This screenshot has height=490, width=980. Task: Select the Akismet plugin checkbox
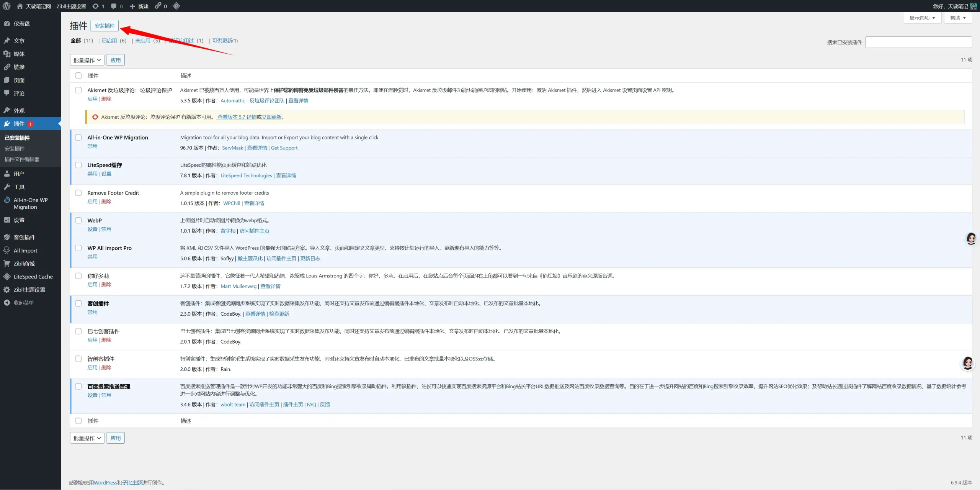(x=78, y=90)
